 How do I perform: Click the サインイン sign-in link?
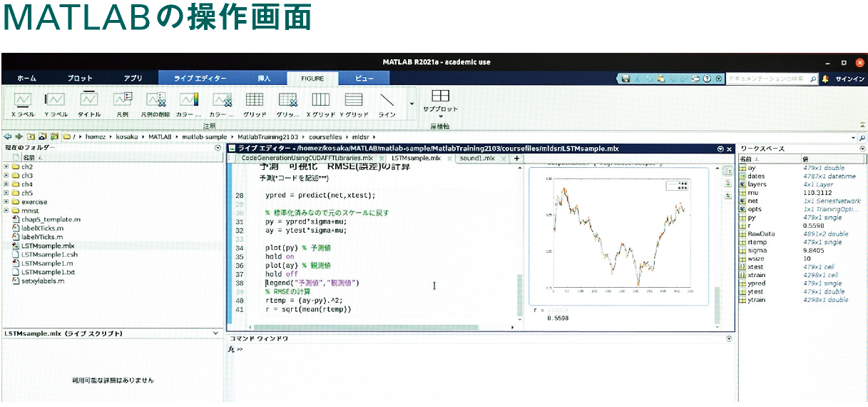[x=848, y=78]
